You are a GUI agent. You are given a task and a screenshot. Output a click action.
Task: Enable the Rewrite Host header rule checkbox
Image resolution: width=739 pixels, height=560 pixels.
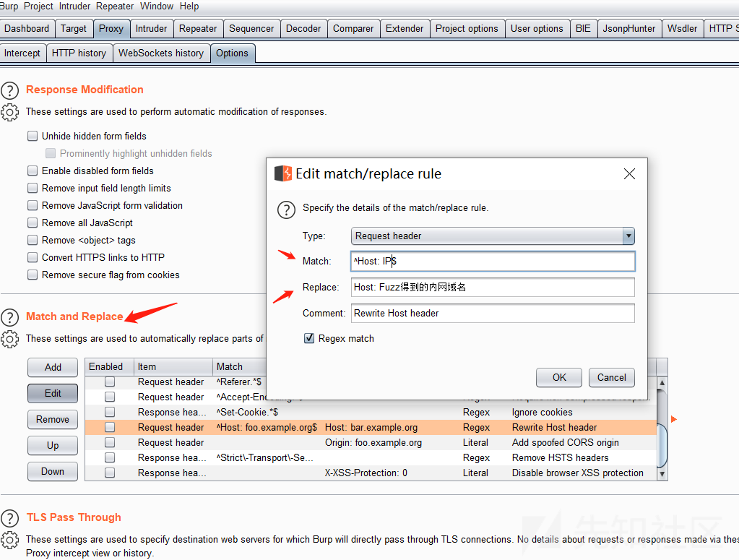(x=110, y=427)
